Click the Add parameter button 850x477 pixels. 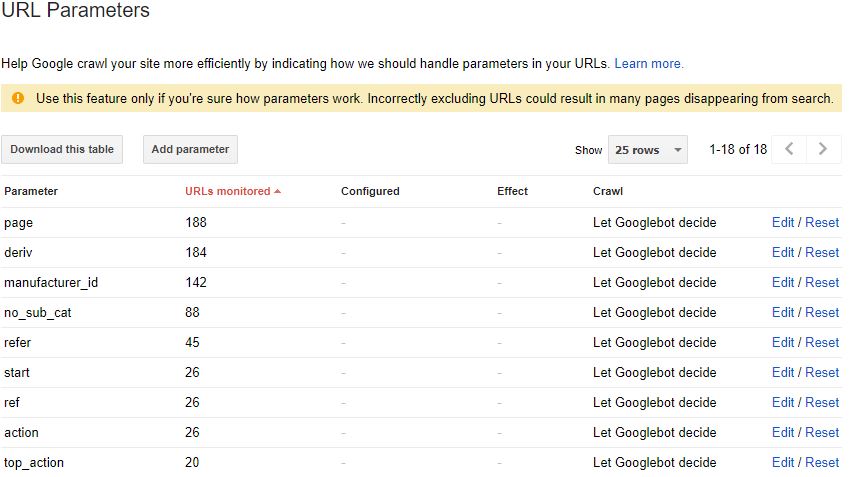click(190, 150)
